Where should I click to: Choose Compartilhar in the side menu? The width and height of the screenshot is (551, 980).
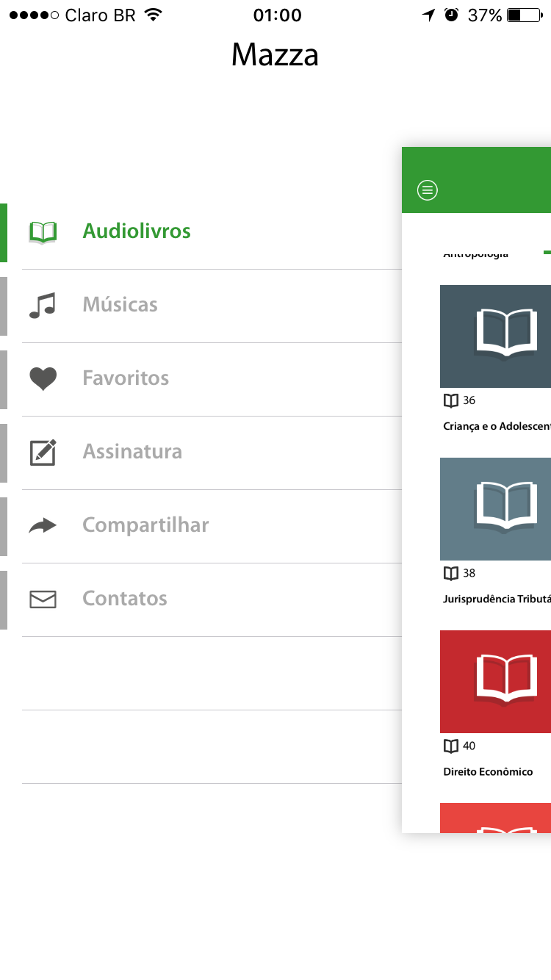145,525
